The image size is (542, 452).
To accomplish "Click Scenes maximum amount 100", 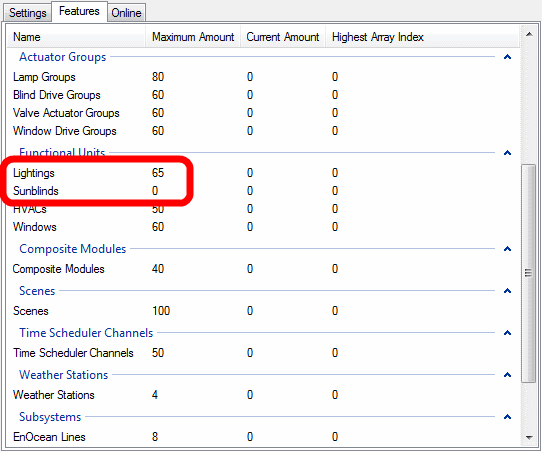I will point(161,311).
